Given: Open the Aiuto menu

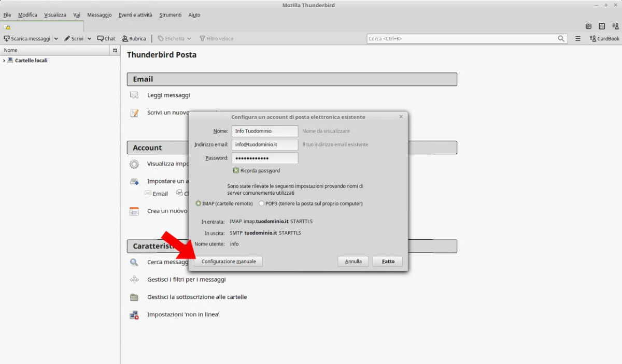Looking at the screenshot, I should click(194, 15).
